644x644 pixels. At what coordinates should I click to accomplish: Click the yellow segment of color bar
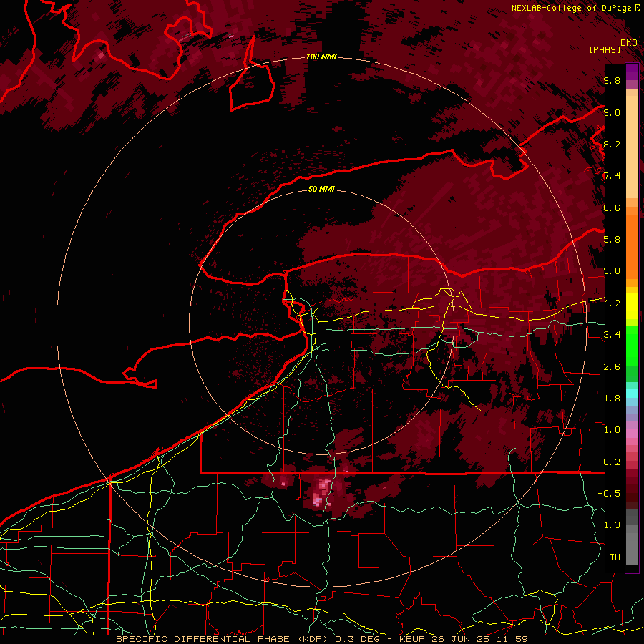[632, 306]
